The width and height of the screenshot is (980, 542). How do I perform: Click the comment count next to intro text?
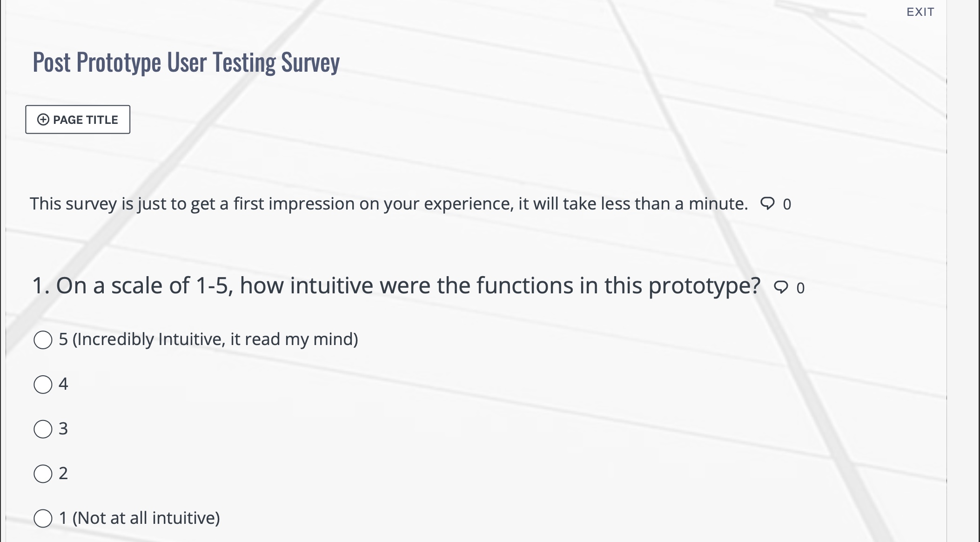(787, 204)
